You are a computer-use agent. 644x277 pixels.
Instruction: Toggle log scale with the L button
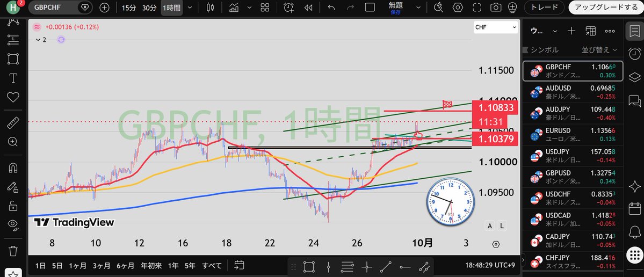coord(502,225)
